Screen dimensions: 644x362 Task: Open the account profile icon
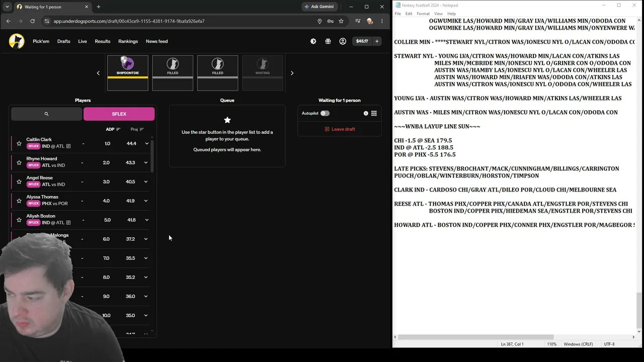[x=343, y=41]
